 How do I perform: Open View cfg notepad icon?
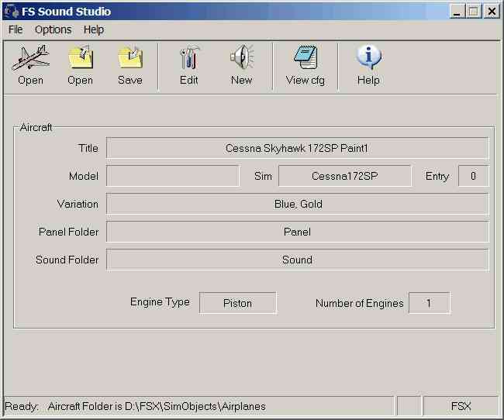(306, 57)
